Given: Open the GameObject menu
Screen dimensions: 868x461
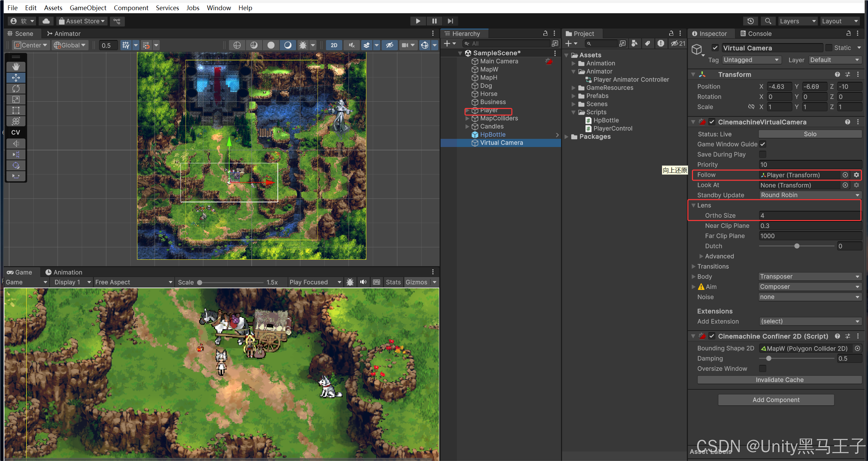Looking at the screenshot, I should [88, 8].
